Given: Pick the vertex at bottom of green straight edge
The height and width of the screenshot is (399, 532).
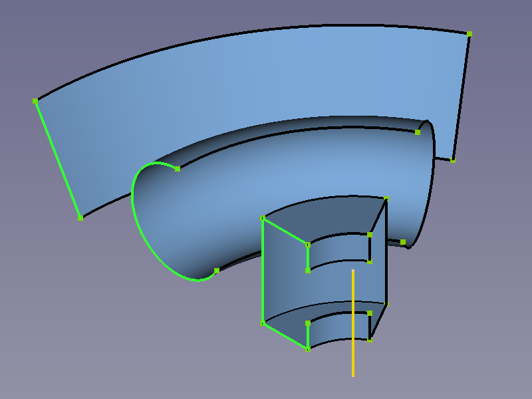Looking at the screenshot, I should tap(80, 217).
